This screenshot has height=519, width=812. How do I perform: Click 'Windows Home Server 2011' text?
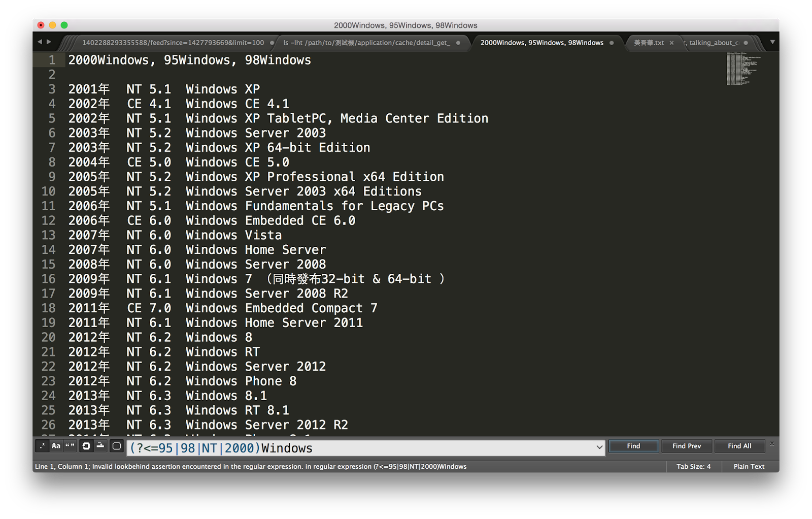(275, 322)
